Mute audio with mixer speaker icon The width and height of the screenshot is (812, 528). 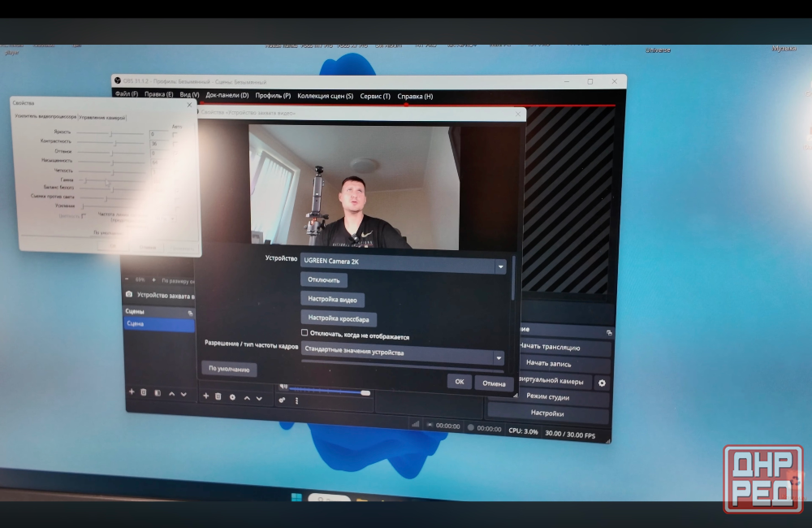pyautogui.click(x=283, y=387)
